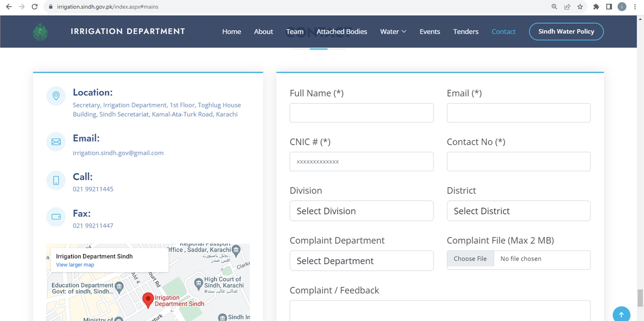Image resolution: width=644 pixels, height=321 pixels.
Task: Open the browser three-dot menu
Action: point(635,7)
